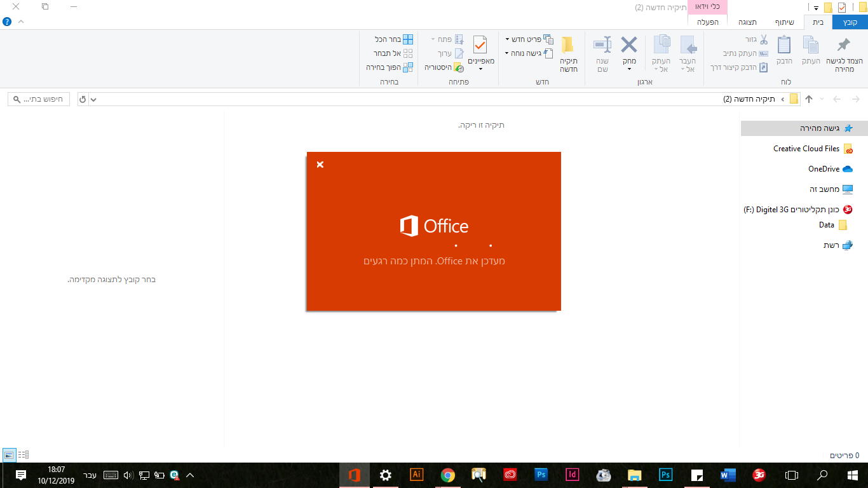Open the Settings gear in the taskbar
This screenshot has height=488, width=868.
click(386, 475)
